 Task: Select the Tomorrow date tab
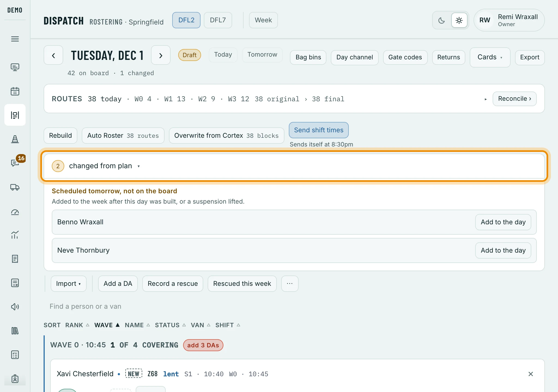tap(262, 55)
